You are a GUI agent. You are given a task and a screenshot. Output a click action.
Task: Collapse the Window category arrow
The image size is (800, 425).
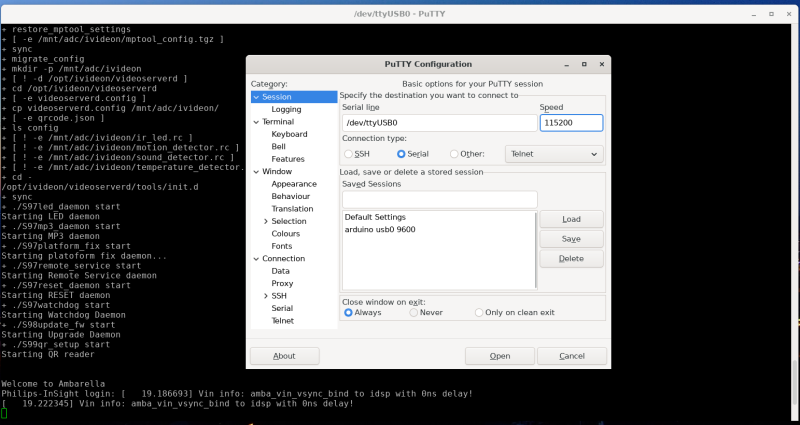pyautogui.click(x=256, y=172)
